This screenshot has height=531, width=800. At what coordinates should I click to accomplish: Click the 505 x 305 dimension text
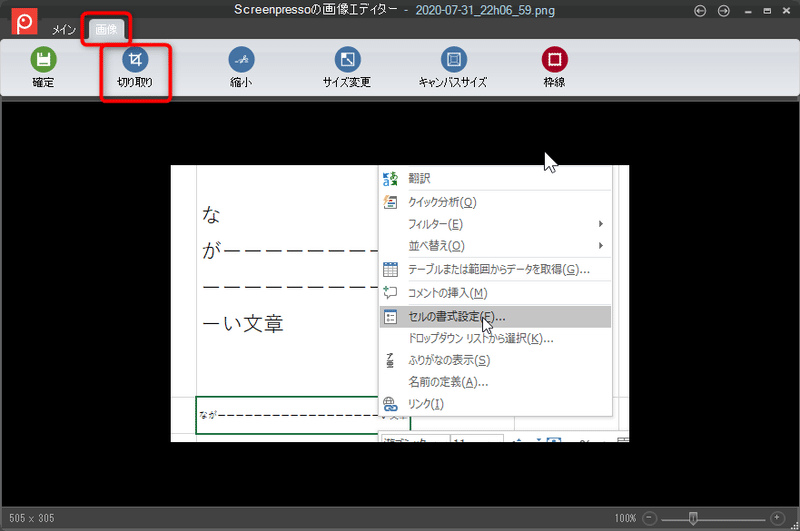(x=32, y=518)
